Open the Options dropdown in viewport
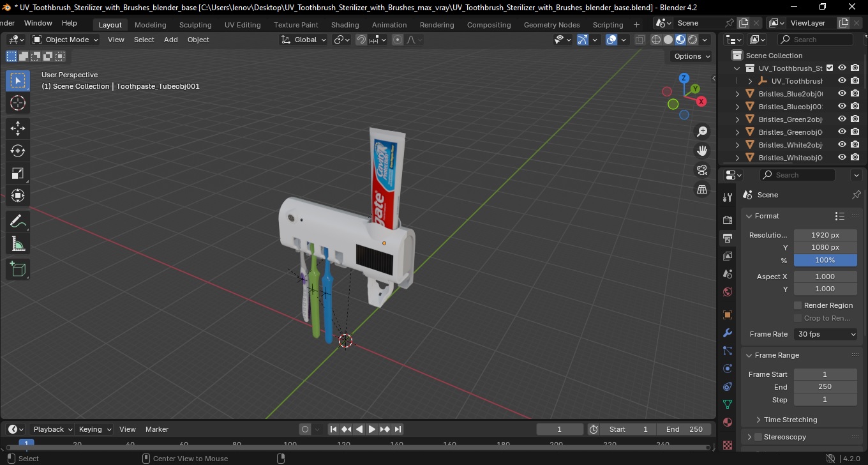The image size is (868, 465). 692,56
